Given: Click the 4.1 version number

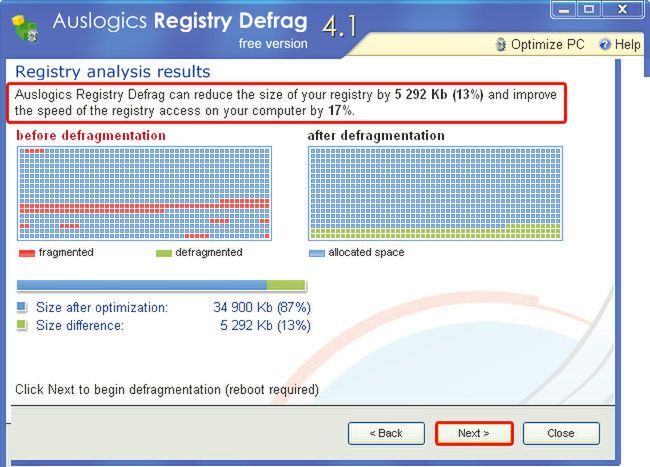Looking at the screenshot, I should 340,27.
